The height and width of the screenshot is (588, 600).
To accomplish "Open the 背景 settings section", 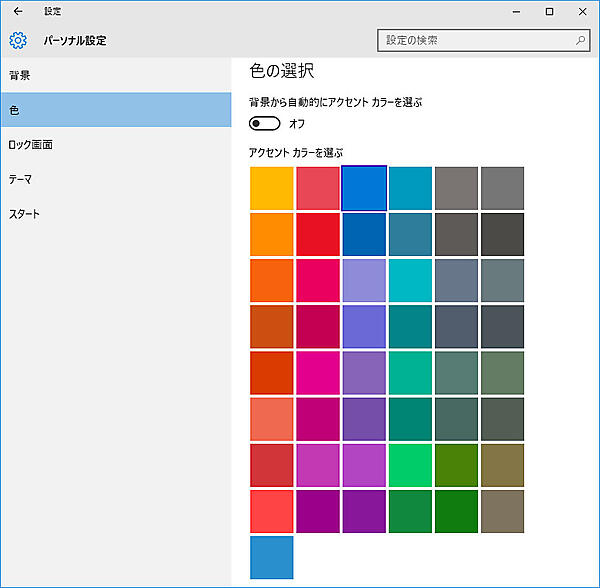I will pyautogui.click(x=20, y=76).
